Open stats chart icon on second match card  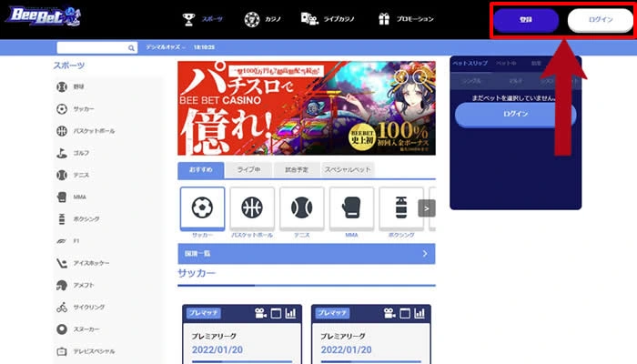click(420, 313)
